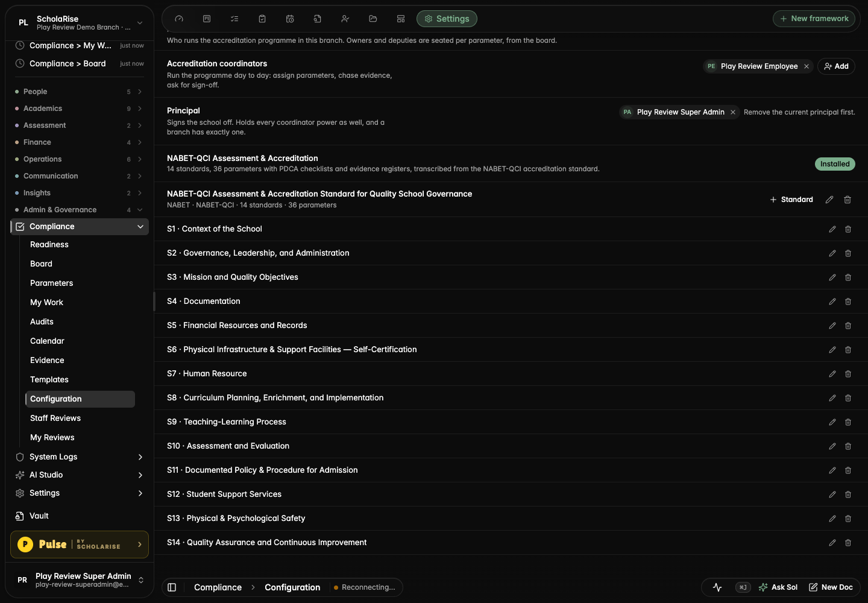Screen dimensions: 868x603
Task: Click the Compliance breadcrumb in the bottom bar
Action: pyautogui.click(x=218, y=587)
